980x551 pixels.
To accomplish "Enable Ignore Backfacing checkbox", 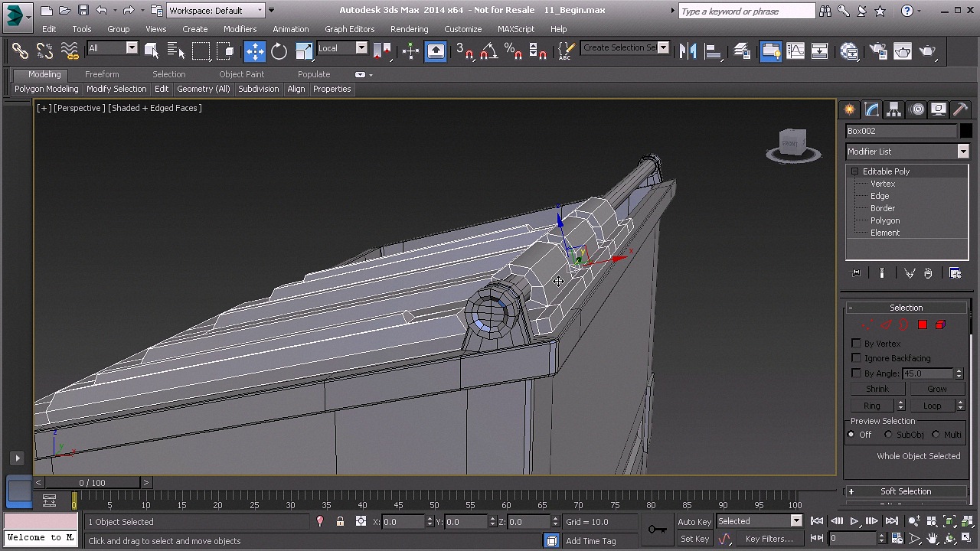I will (x=856, y=358).
